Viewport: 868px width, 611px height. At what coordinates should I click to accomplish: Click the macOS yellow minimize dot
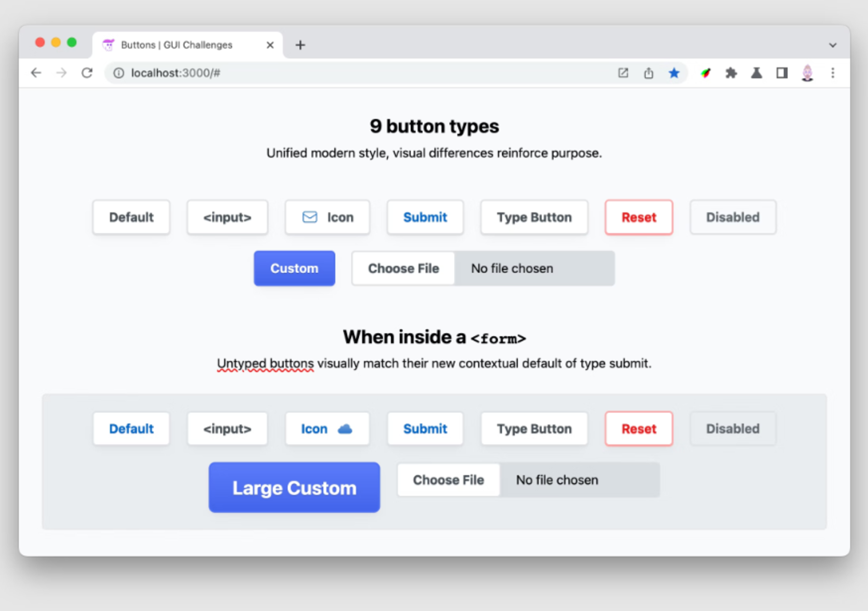pyautogui.click(x=56, y=43)
